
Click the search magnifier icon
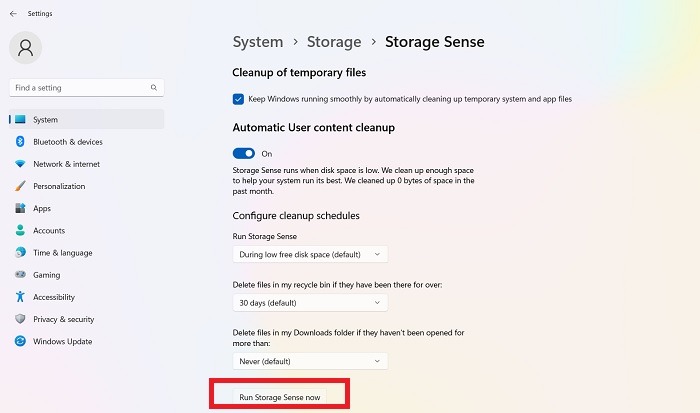[154, 88]
